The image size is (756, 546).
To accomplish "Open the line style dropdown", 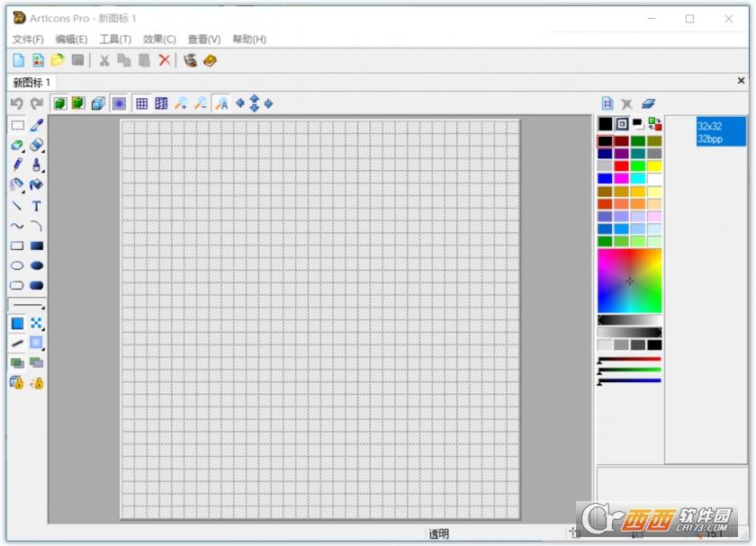I will (x=27, y=305).
